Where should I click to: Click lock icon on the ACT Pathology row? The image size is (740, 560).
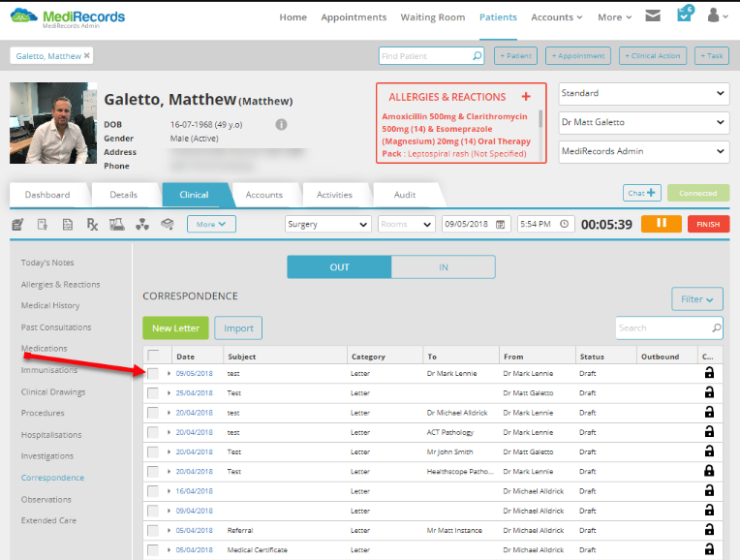coord(709,431)
